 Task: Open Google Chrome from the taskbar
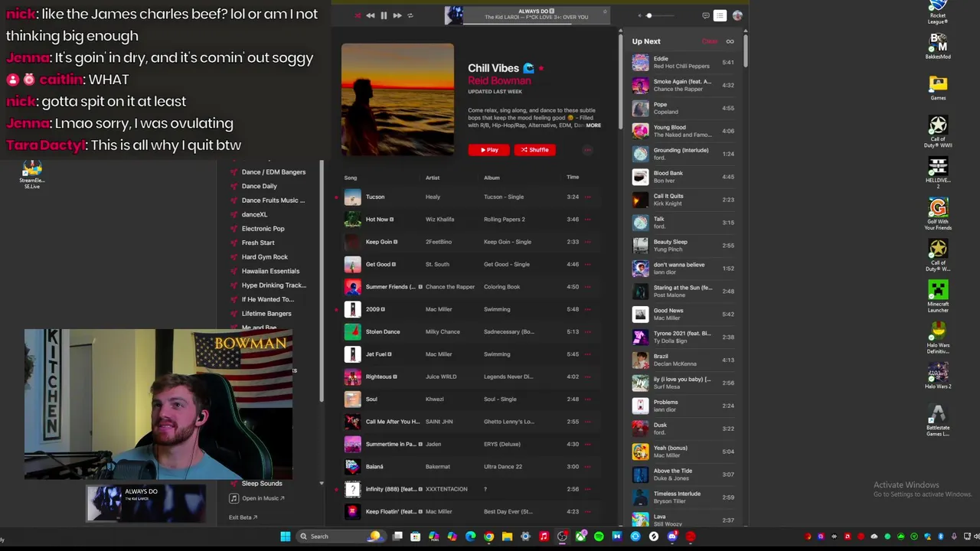488,536
